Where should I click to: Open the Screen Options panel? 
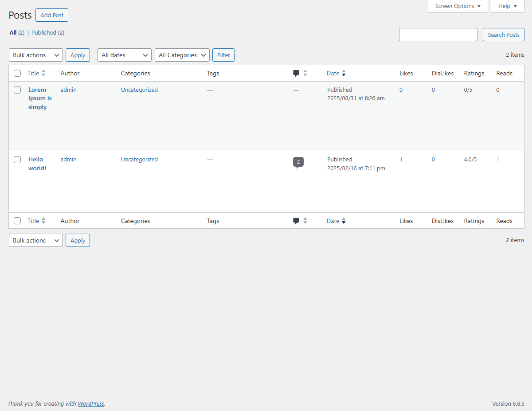coord(458,6)
